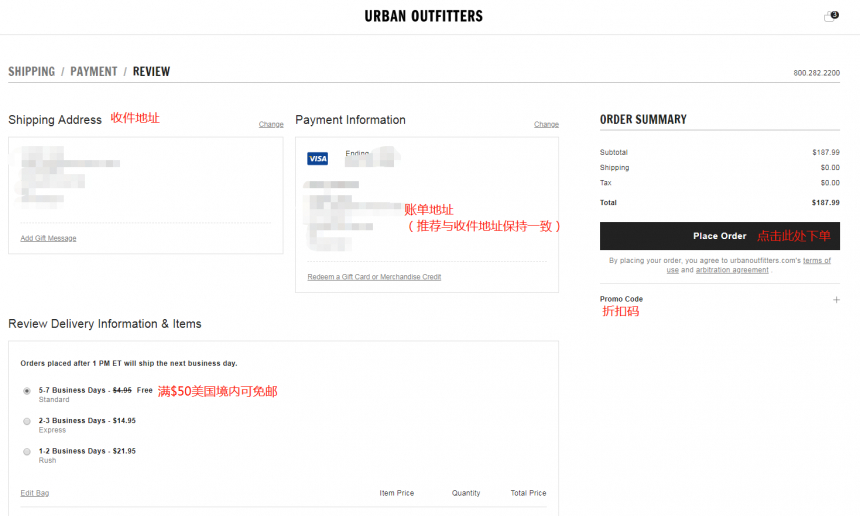Select 2-3 Business Days Express shipping
860x516 pixels.
27,421
